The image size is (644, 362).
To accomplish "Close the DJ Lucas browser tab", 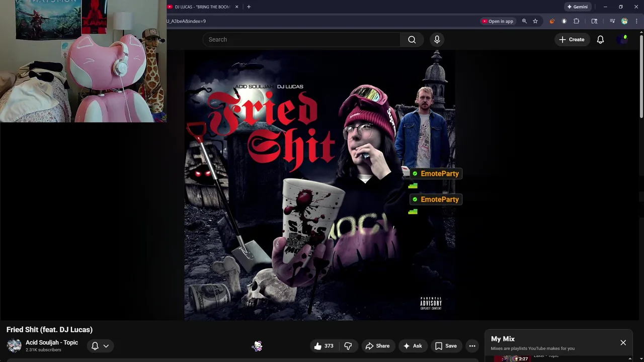I will [x=236, y=7].
